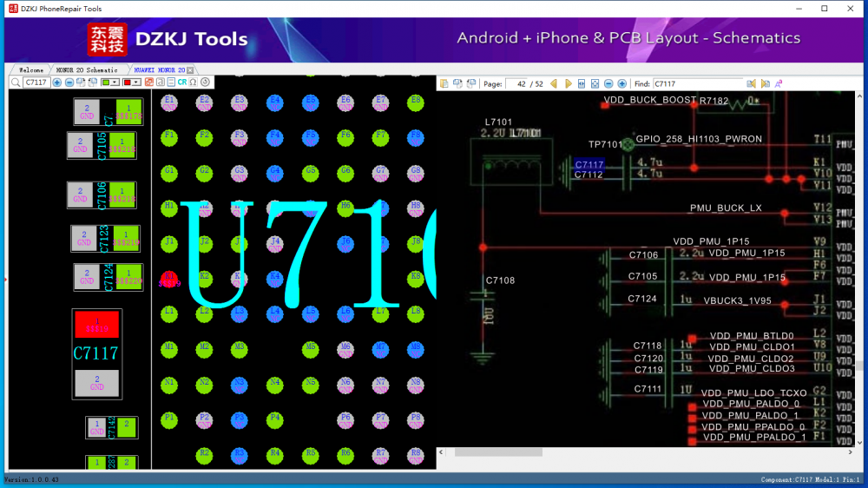Click the red highlight color swatch

pos(127,82)
